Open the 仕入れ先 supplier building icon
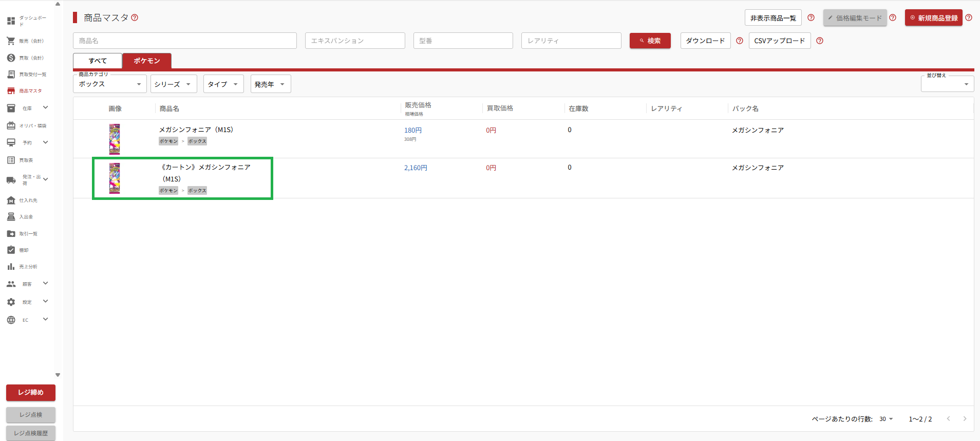The width and height of the screenshot is (980, 441). point(11,200)
